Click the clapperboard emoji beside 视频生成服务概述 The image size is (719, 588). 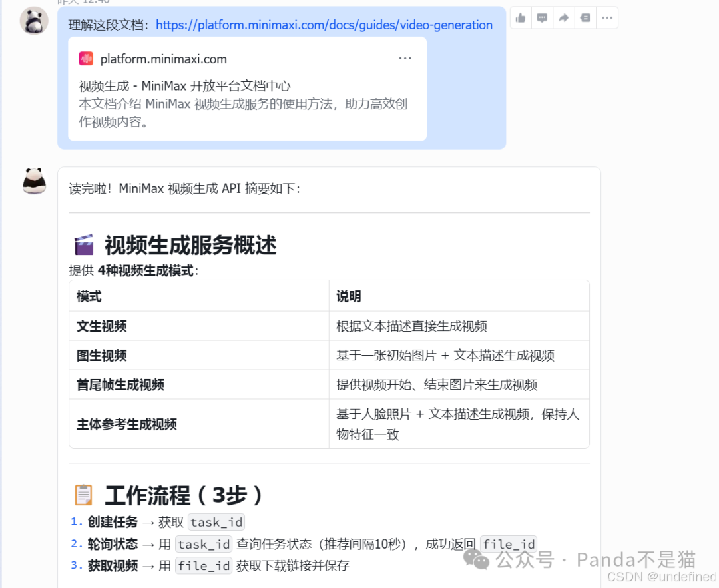pos(84,245)
